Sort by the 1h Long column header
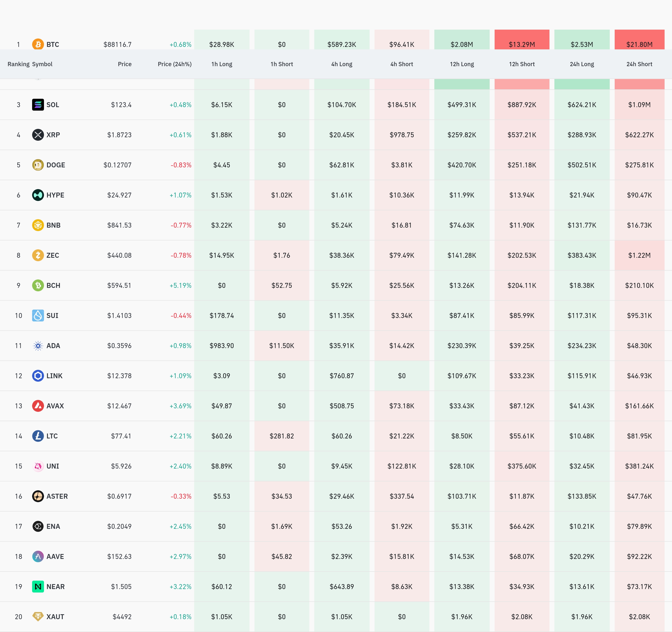The width and height of the screenshot is (672, 632). click(222, 64)
